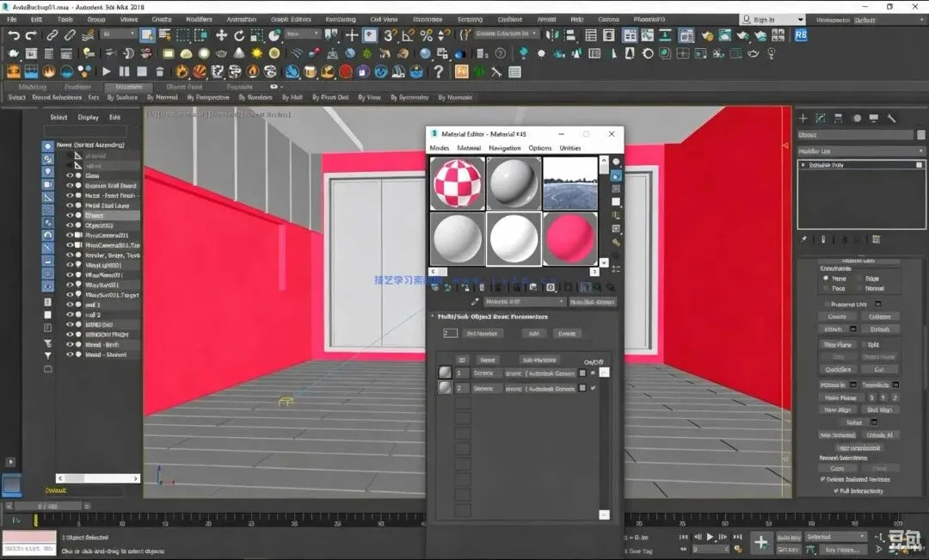
Task: Open the Utilities wrench tab in command panel
Action: [891, 119]
